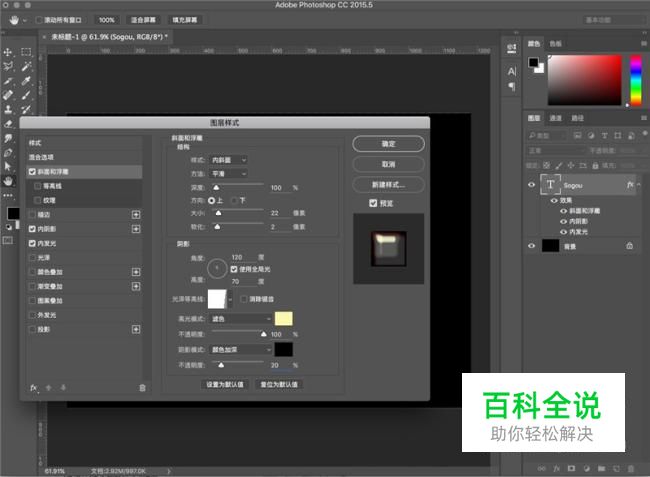Filter layers by type layers icon
The image size is (650, 477).
point(604,136)
